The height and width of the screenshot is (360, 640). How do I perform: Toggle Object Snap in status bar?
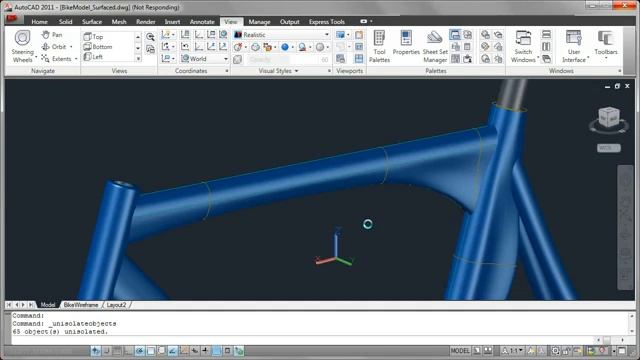[x=151, y=351]
